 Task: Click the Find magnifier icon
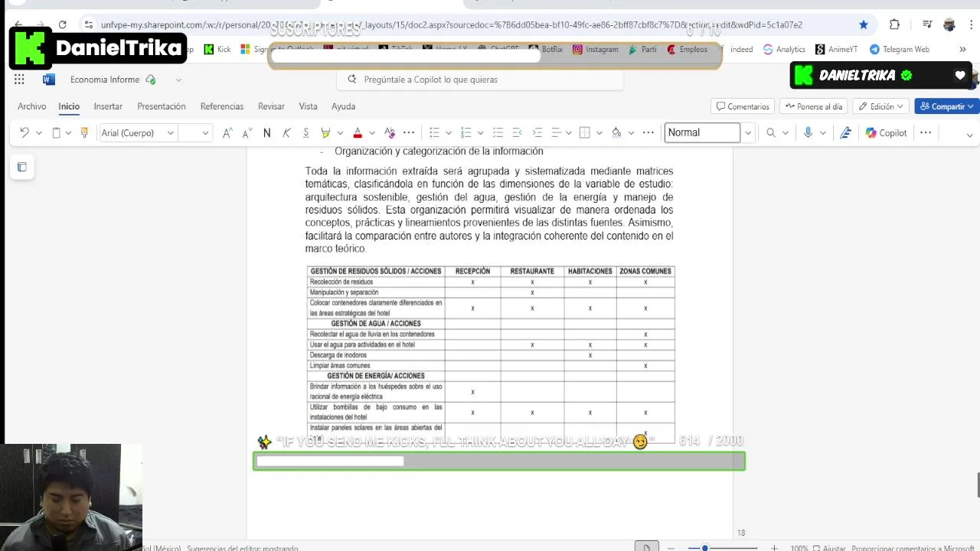(771, 133)
